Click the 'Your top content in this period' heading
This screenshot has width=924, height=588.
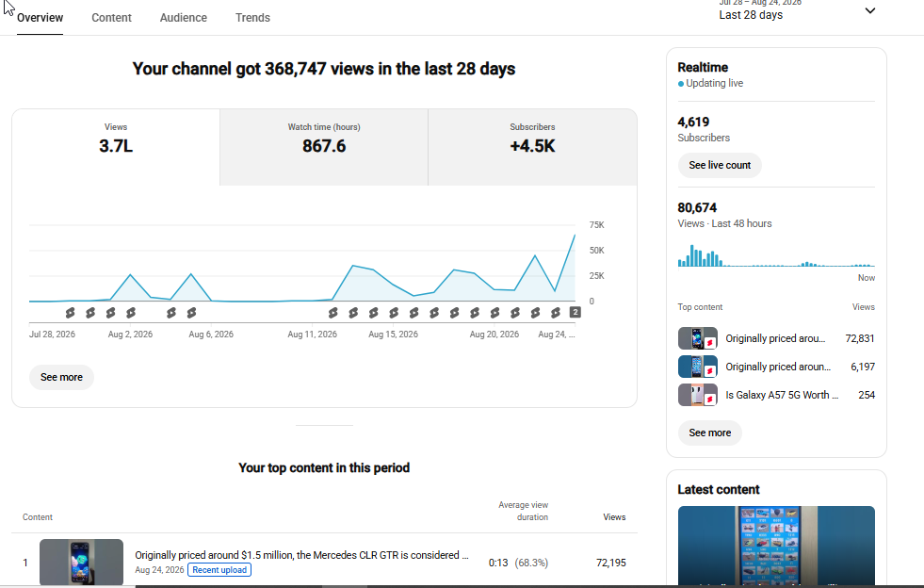[x=324, y=467]
